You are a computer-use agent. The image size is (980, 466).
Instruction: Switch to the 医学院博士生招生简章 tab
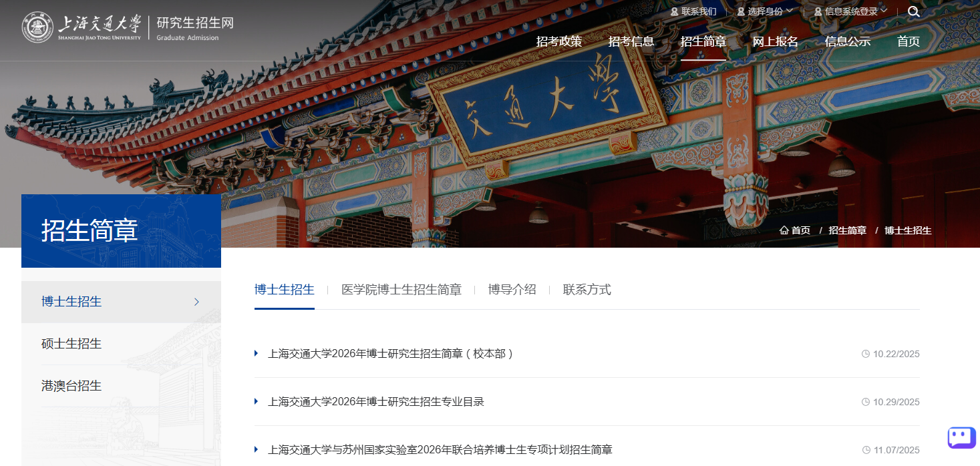click(401, 290)
